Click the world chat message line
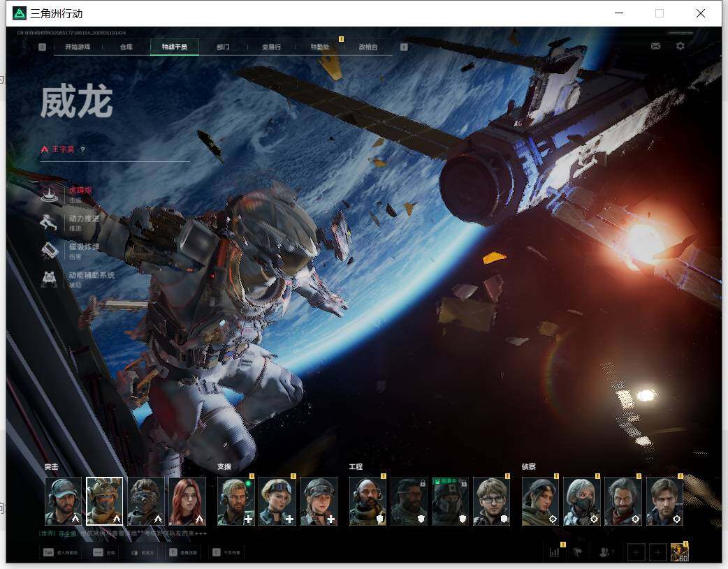Screen dimensions: 728x569 coord(123,533)
